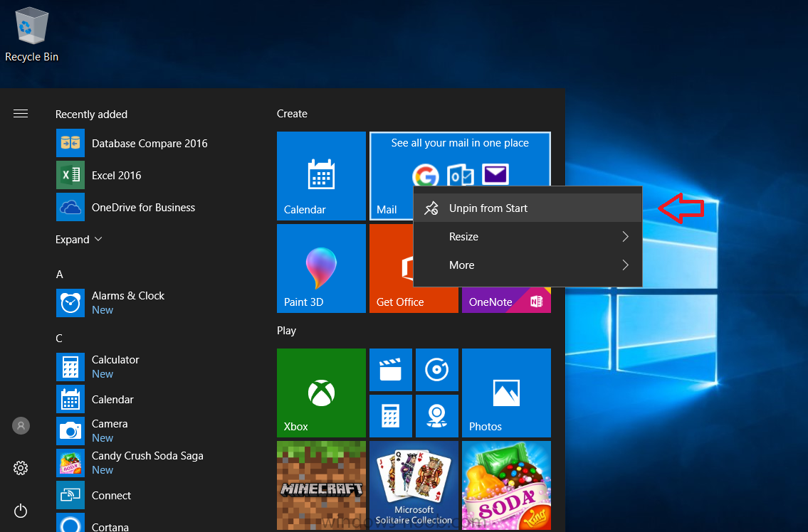Launch the Paint 3D tile
This screenshot has width=808, height=532.
(321, 268)
